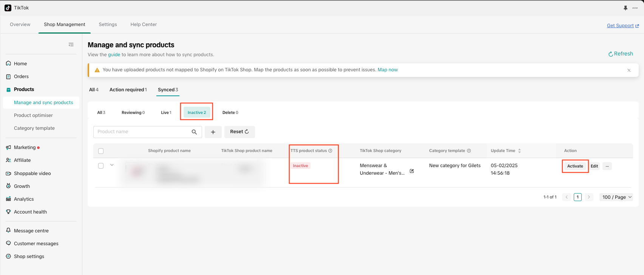Select the All 4 products tab
Viewport: 644px width, 275px height.
(94, 90)
